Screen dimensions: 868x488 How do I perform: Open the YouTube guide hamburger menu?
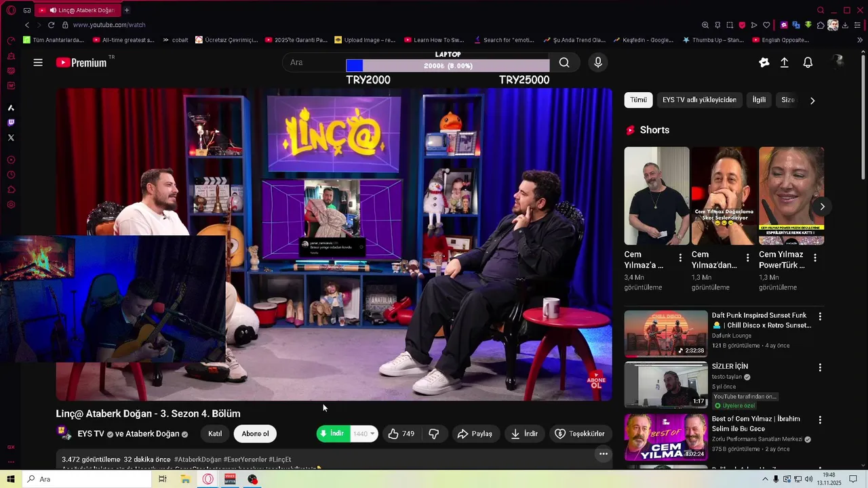(x=38, y=62)
